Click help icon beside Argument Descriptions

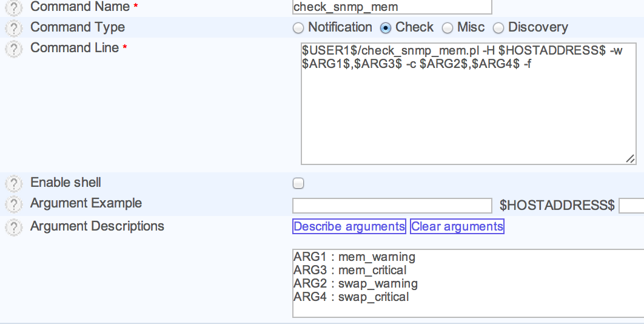[13, 227]
